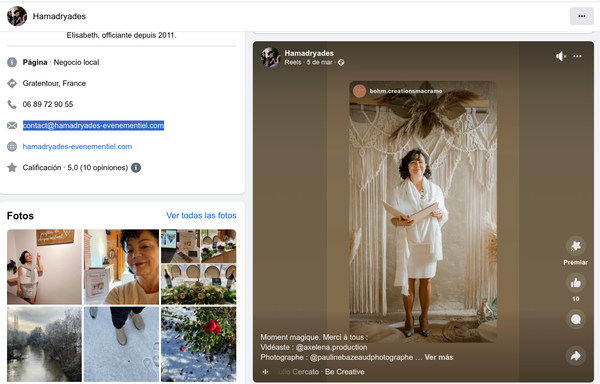Click the Página info icon
Screen dimensions: 600x384
pos(12,62)
